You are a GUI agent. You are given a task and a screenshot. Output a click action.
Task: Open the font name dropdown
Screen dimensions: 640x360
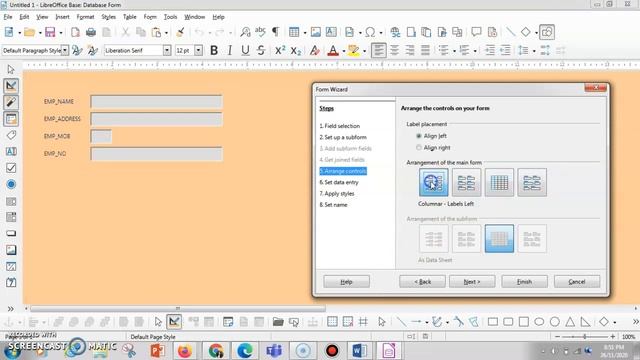click(167, 50)
